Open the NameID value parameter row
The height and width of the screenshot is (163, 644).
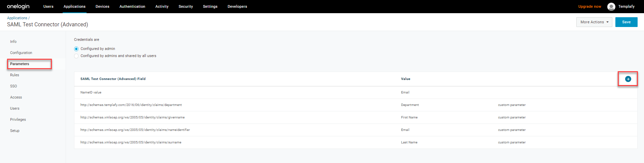pos(356,92)
